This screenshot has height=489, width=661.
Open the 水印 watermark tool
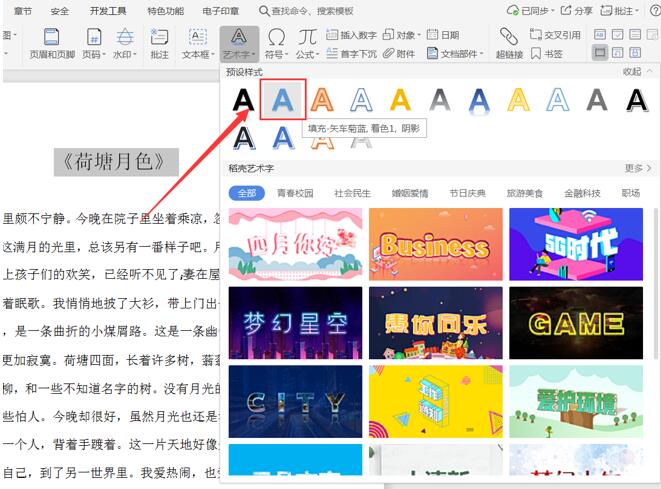pyautogui.click(x=125, y=43)
